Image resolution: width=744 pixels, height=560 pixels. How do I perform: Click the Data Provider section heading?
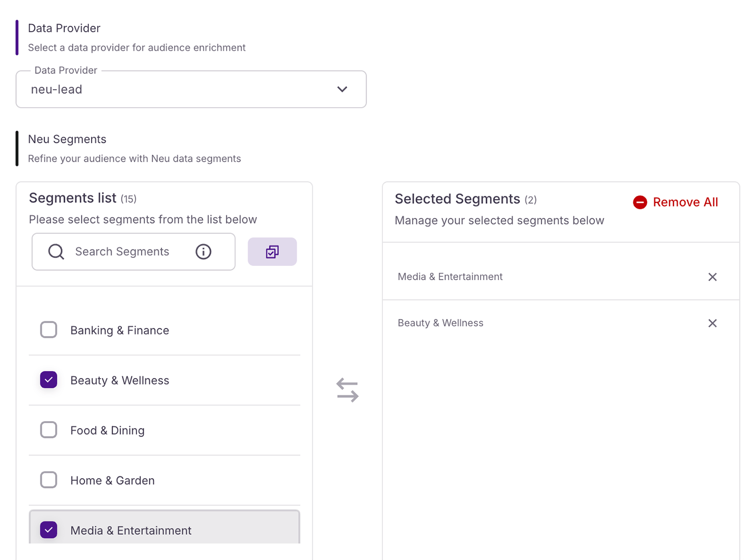pos(64,28)
